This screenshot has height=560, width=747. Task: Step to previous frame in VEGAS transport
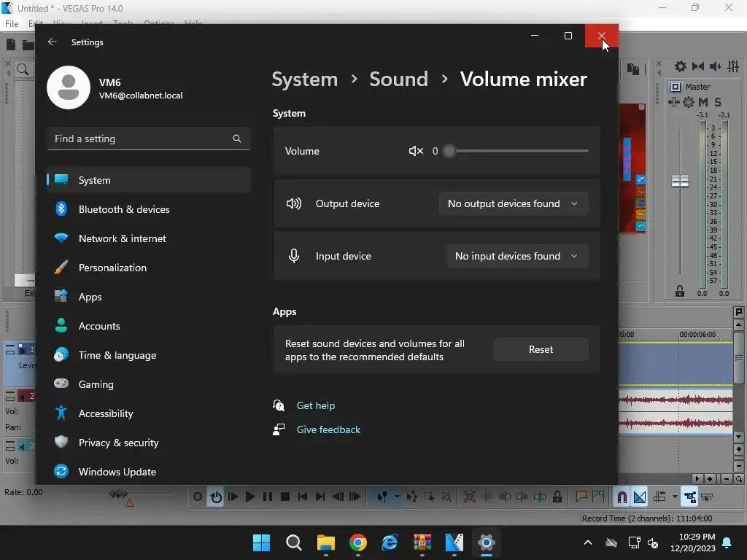338,497
